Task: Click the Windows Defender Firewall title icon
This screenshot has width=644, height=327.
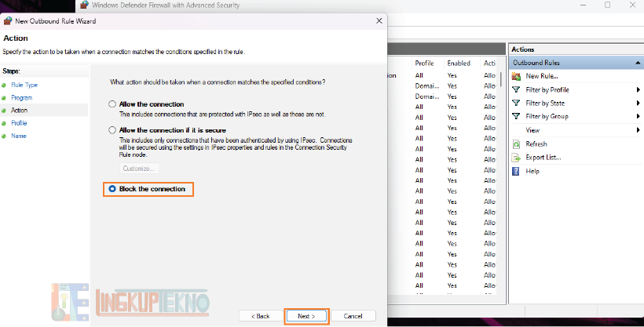Action: (84, 5)
